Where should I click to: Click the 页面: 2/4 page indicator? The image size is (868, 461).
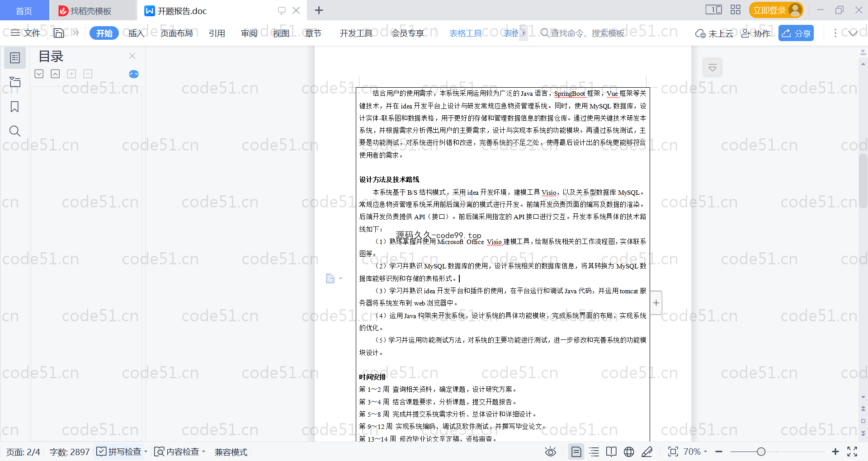(24, 452)
